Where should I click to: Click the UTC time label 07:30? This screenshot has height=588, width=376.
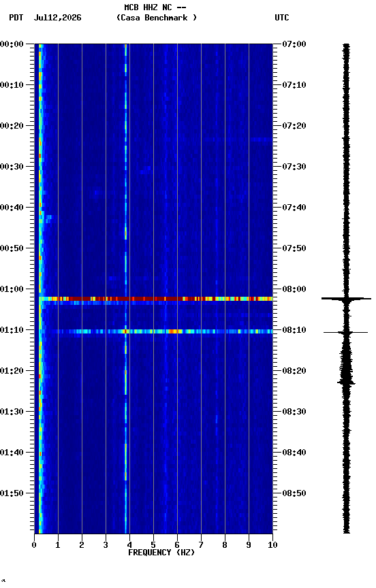(x=294, y=167)
